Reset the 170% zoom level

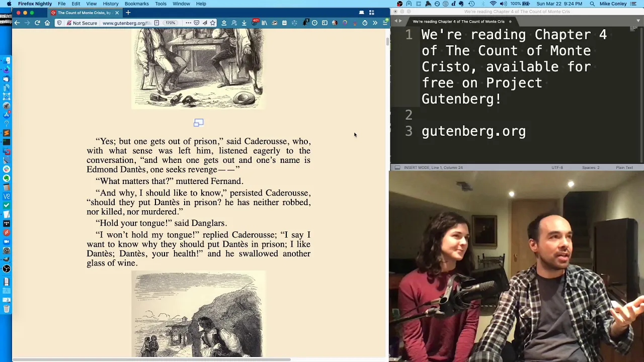pyautogui.click(x=171, y=23)
